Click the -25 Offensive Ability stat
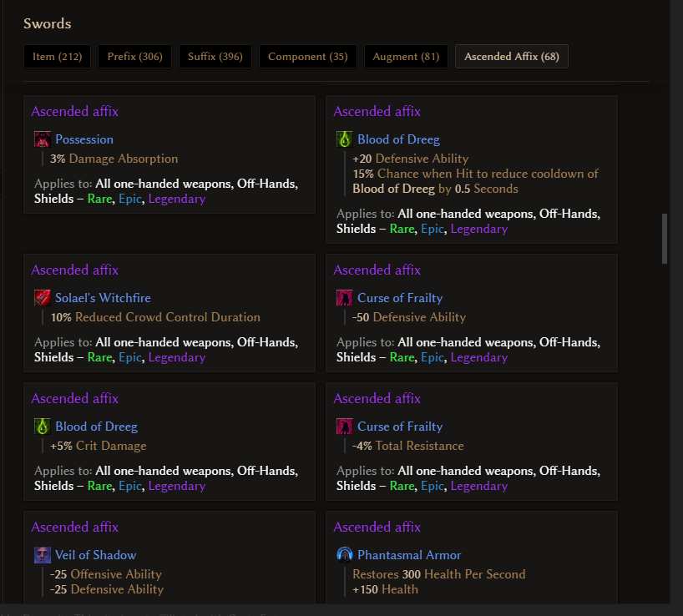The height and width of the screenshot is (616, 683). pos(106,574)
